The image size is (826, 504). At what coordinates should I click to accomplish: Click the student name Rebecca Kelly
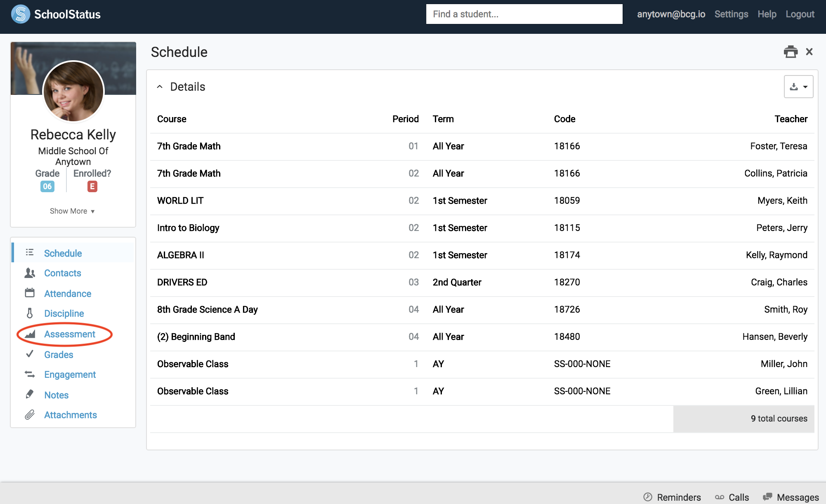tap(73, 134)
